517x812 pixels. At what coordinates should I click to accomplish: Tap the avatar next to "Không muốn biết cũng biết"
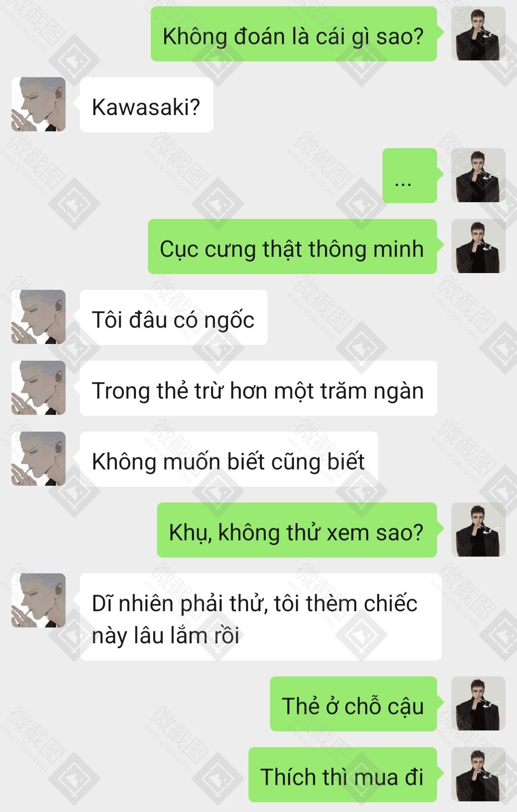click(38, 459)
